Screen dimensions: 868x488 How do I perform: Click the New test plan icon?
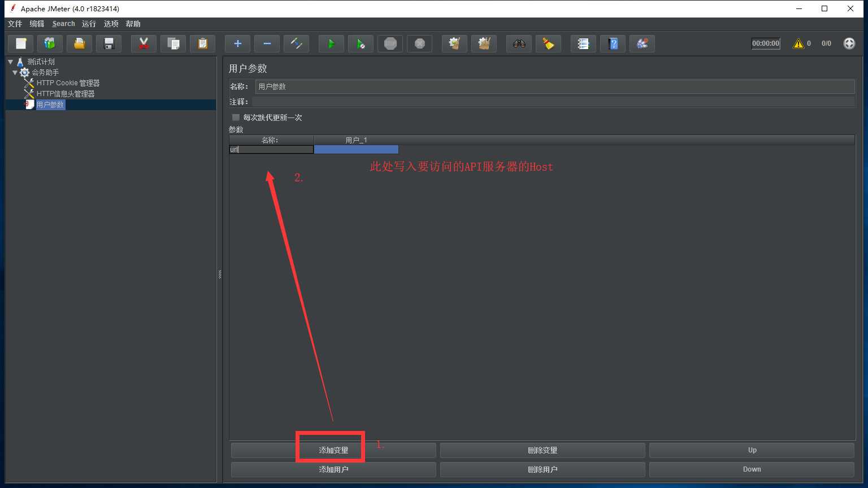21,43
